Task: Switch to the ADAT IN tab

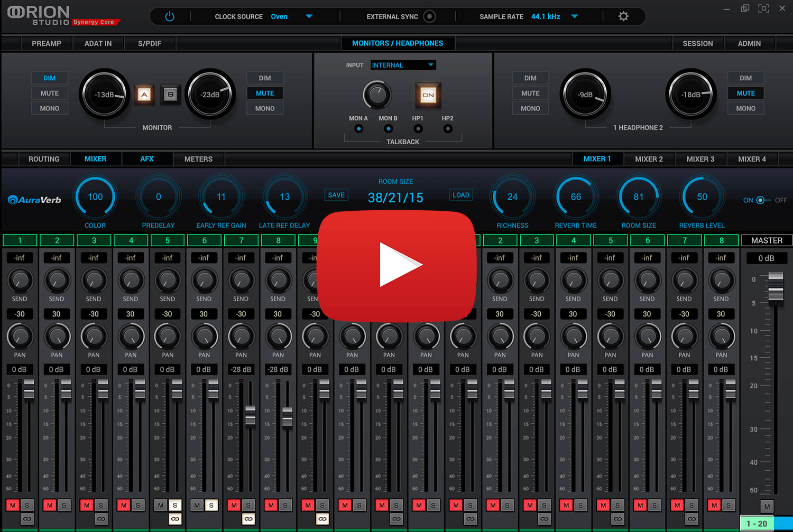Action: (x=98, y=43)
